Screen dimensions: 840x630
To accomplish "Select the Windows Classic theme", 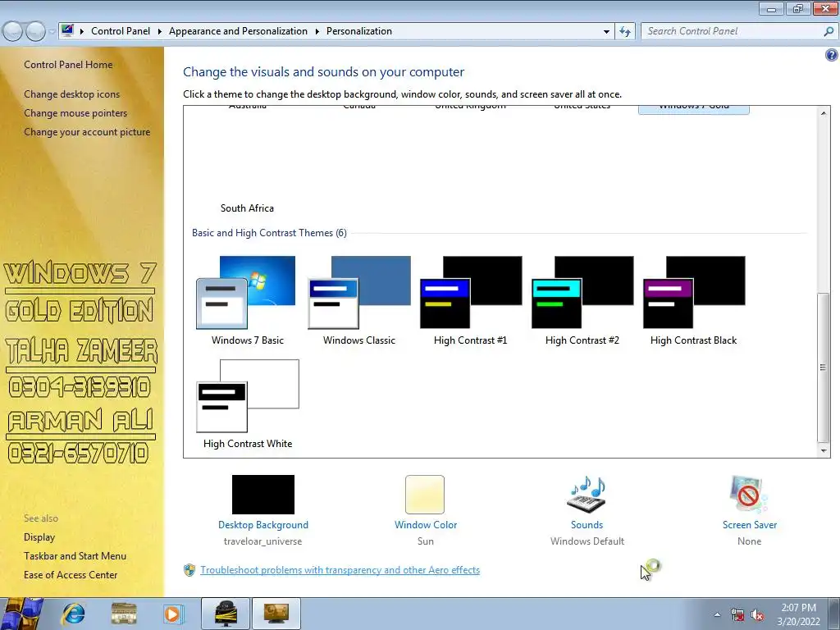I will (359, 300).
